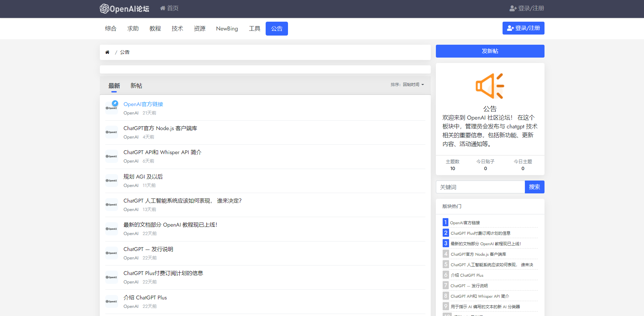Open the 求助 section

133,28
